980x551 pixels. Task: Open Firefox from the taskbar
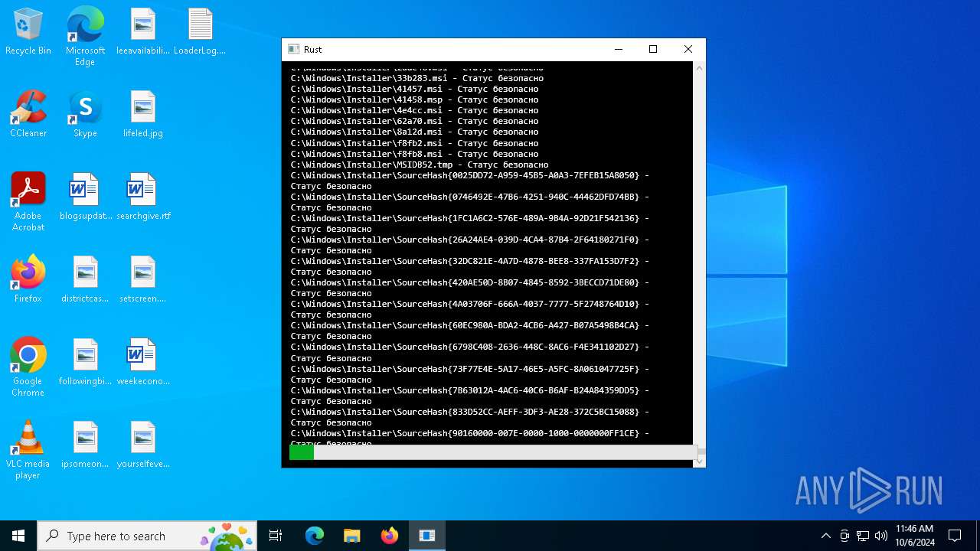390,536
